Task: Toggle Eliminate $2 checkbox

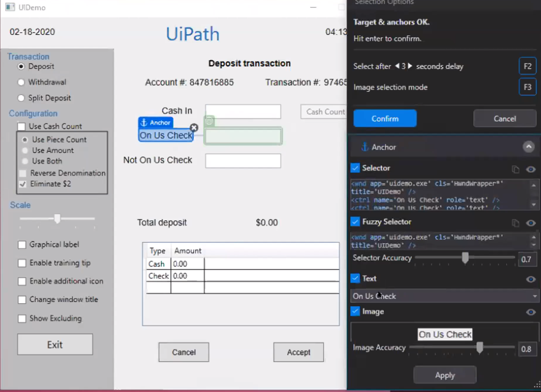Action: (x=23, y=184)
